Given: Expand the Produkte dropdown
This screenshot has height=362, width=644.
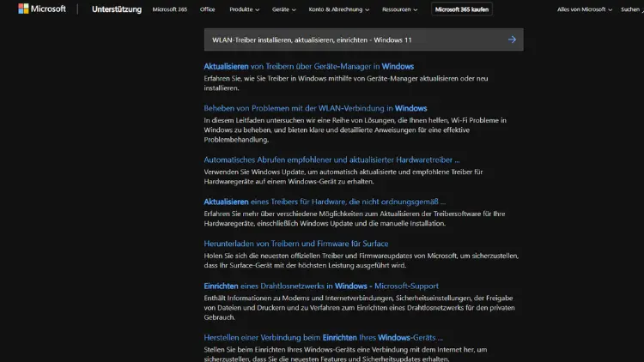Looking at the screenshot, I should click(x=245, y=9).
